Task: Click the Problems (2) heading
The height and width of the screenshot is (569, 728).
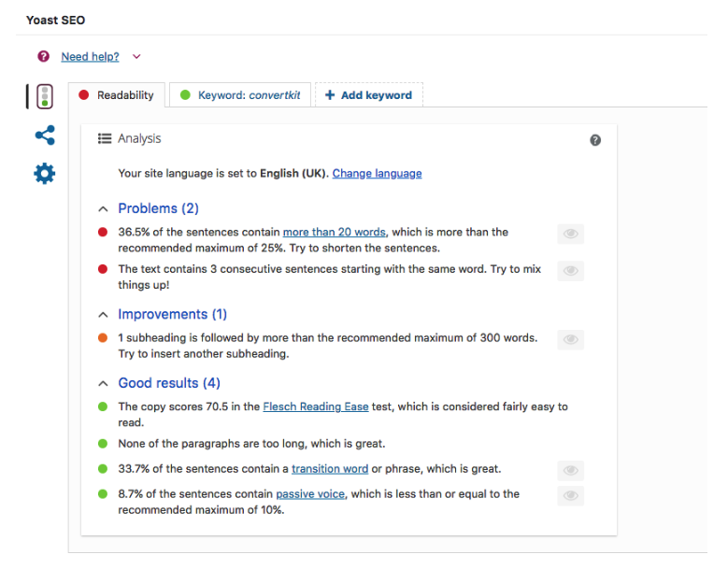Action: 158,208
